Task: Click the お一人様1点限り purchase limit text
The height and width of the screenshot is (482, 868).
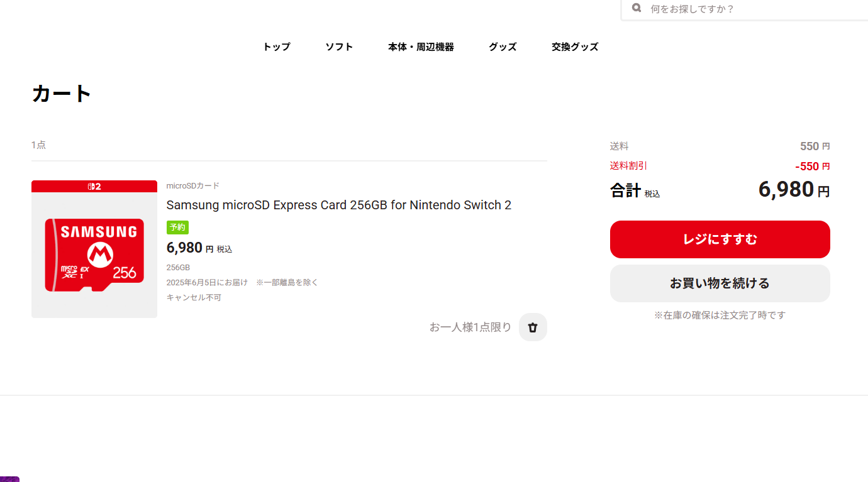Action: click(470, 327)
